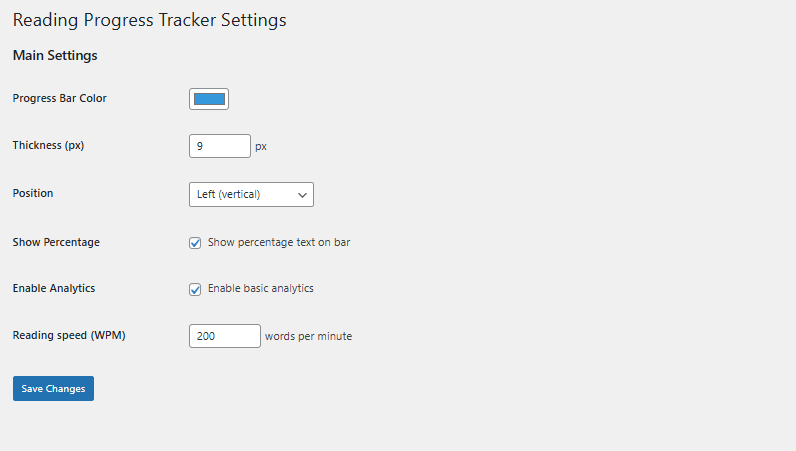
Task: Uncheck the Show Percentage checkbox
Action: (x=195, y=243)
